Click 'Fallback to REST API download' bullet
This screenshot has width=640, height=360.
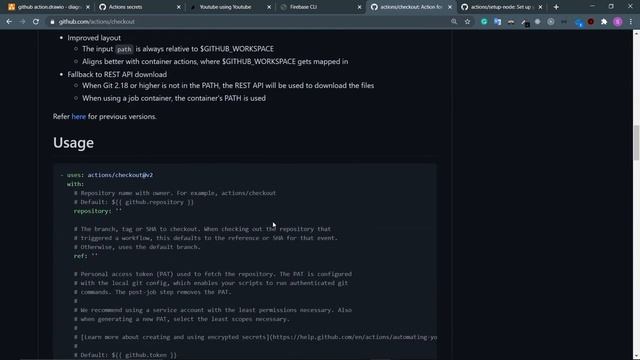[117, 75]
